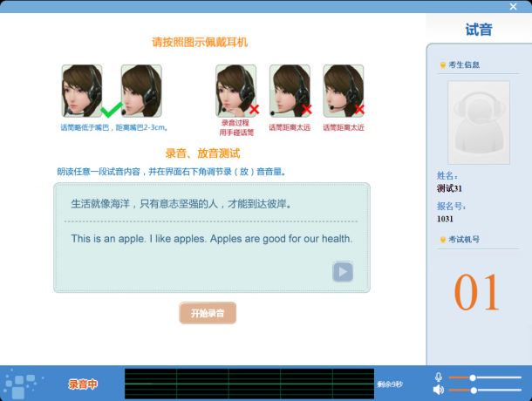The width and height of the screenshot is (532, 401).
Task: Click the 剩余9秒 remaining time text
Action: click(x=390, y=384)
